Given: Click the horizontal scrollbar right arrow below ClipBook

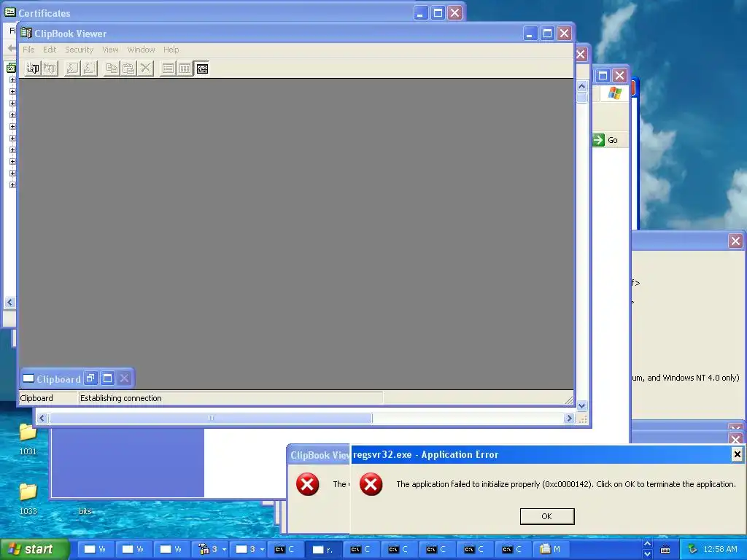Looking at the screenshot, I should (569, 418).
